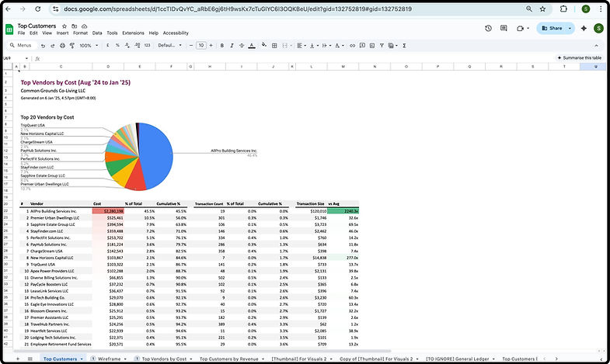Click the Menus search box

(22, 46)
